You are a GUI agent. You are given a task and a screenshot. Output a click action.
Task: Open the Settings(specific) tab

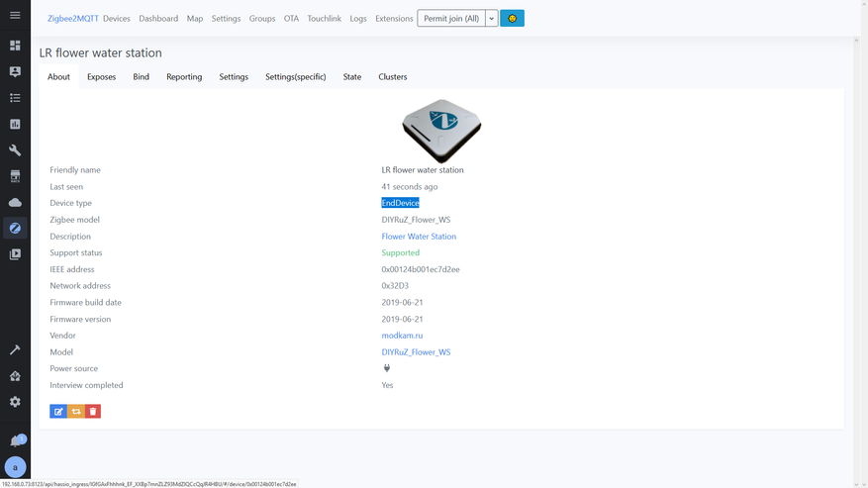[295, 77]
